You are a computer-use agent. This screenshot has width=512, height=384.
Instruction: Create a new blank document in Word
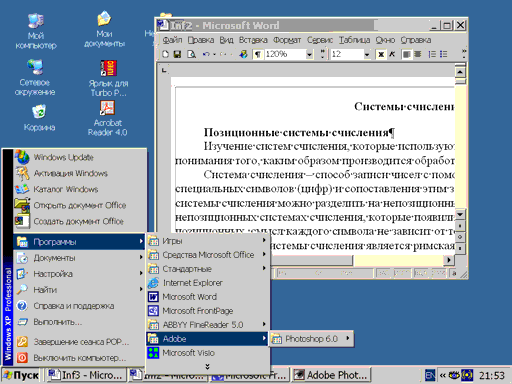pyautogui.click(x=166, y=54)
